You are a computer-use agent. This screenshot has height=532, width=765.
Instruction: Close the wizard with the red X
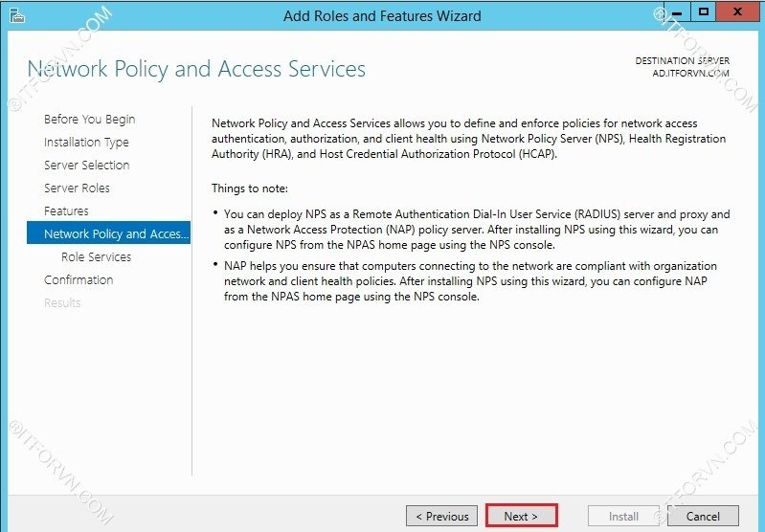tap(736, 12)
